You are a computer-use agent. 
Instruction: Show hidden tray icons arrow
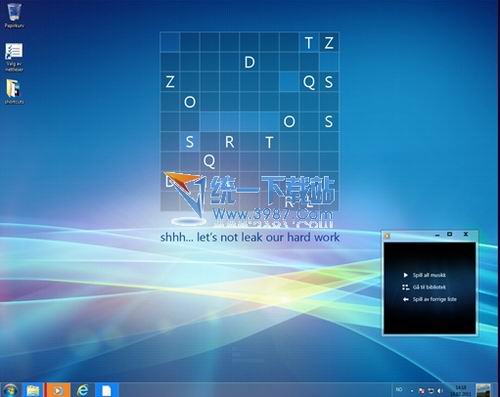pos(412,391)
